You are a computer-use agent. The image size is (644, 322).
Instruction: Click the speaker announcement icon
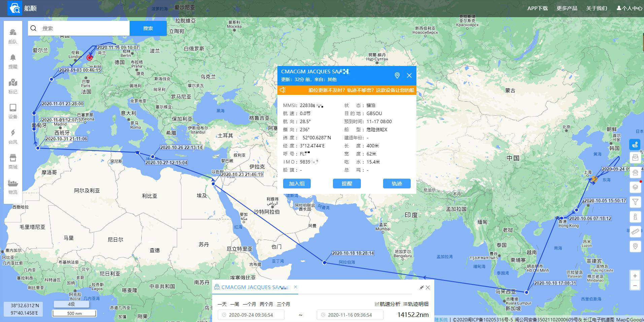click(283, 90)
